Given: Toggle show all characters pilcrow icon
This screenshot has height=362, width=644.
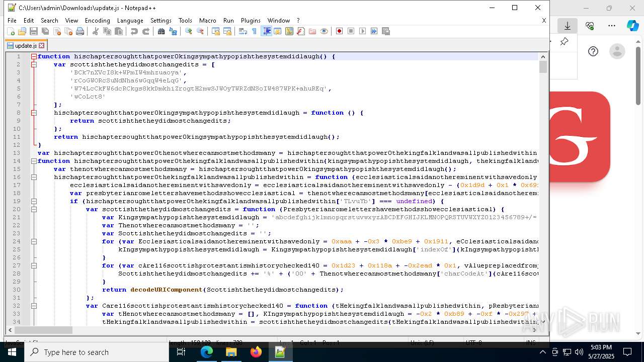Looking at the screenshot, I should 255,31.
